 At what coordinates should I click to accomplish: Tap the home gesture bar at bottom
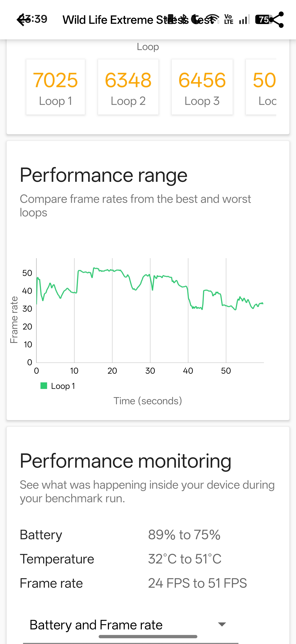[x=148, y=636]
